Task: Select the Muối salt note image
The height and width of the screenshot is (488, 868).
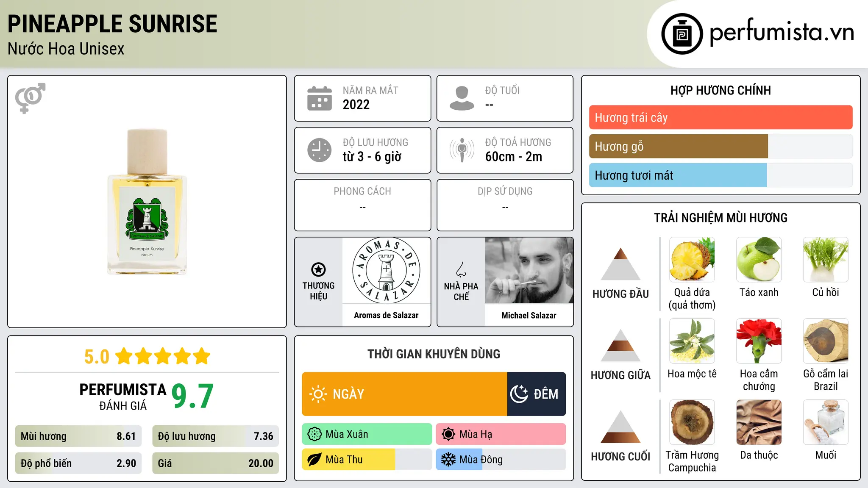Action: click(x=826, y=422)
